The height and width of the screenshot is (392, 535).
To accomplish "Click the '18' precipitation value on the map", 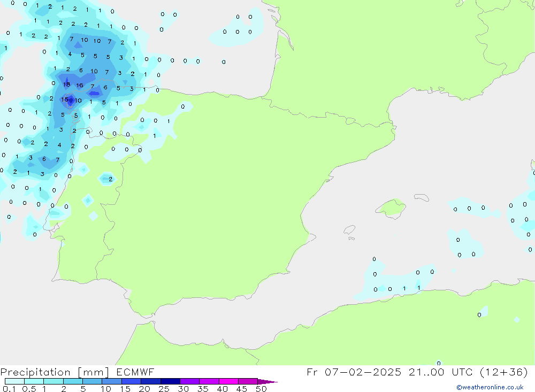I will (x=66, y=84).
